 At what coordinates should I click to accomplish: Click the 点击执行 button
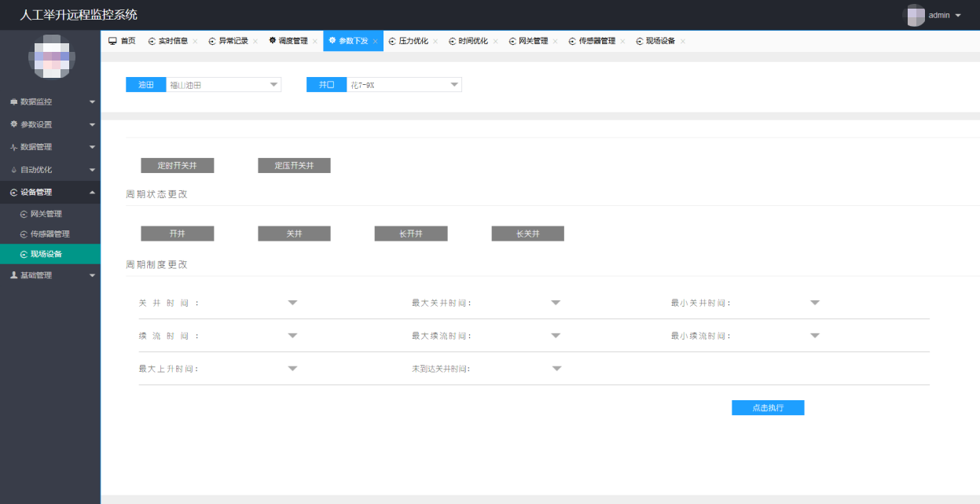point(768,408)
